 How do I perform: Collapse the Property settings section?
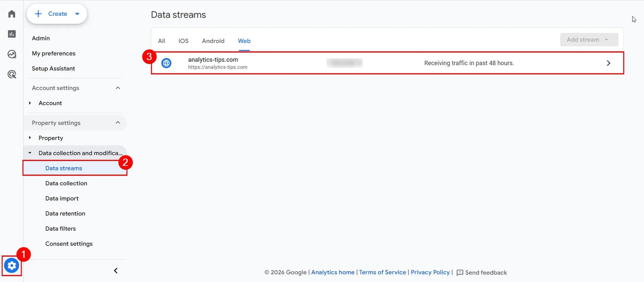pos(118,123)
